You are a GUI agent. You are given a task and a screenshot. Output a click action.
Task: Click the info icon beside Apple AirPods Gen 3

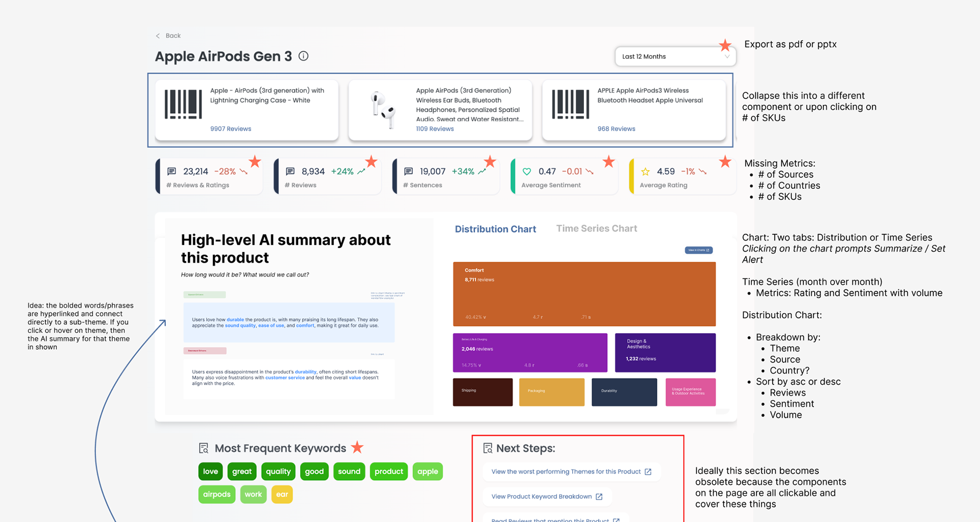303,56
